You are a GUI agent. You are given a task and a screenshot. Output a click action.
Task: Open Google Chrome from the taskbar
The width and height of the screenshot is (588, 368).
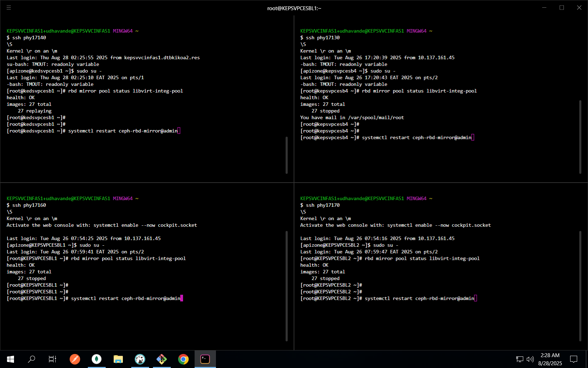183,359
